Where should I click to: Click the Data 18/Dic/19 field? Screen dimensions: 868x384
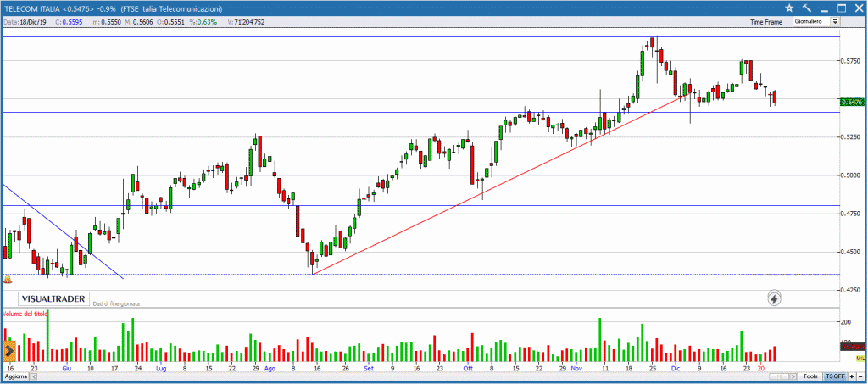pos(25,22)
